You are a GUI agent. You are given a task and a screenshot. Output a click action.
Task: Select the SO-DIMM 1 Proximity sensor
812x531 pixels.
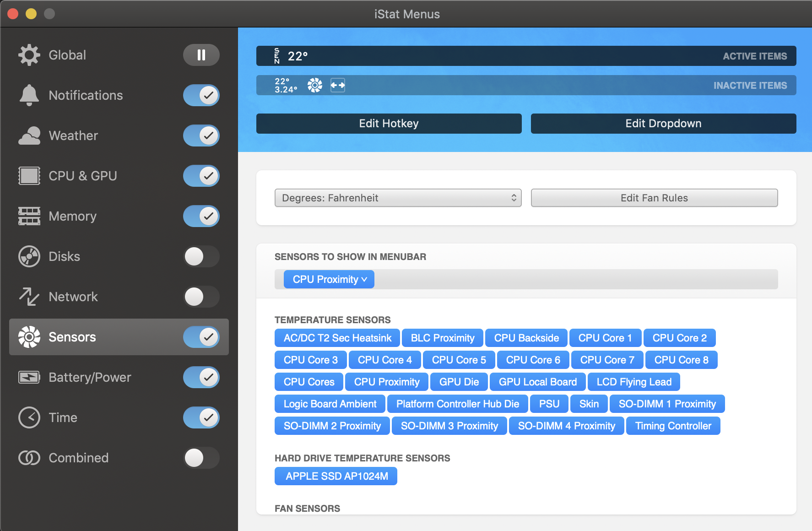click(x=667, y=404)
